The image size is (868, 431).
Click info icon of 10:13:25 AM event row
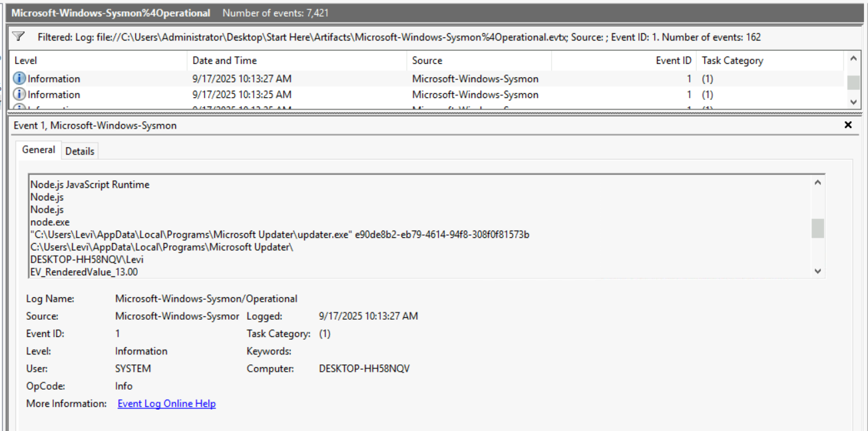pyautogui.click(x=19, y=95)
